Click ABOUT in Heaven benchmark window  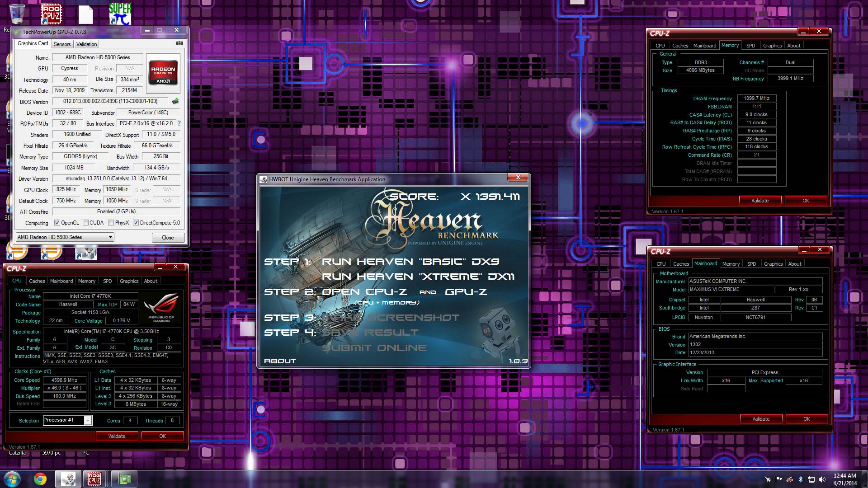pos(280,361)
